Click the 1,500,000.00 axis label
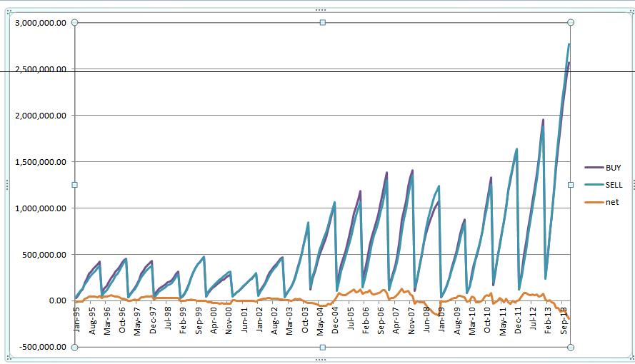 click(x=41, y=162)
